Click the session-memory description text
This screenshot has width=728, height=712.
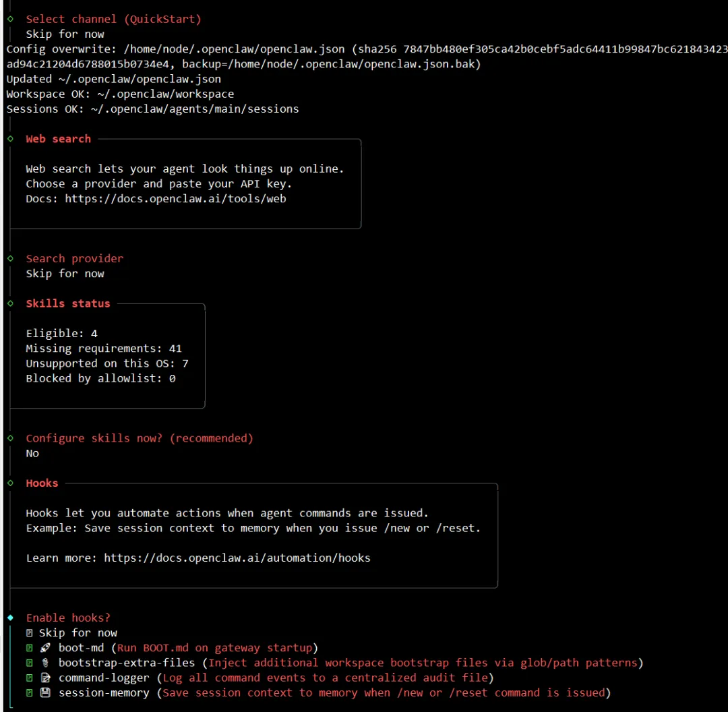coord(384,692)
